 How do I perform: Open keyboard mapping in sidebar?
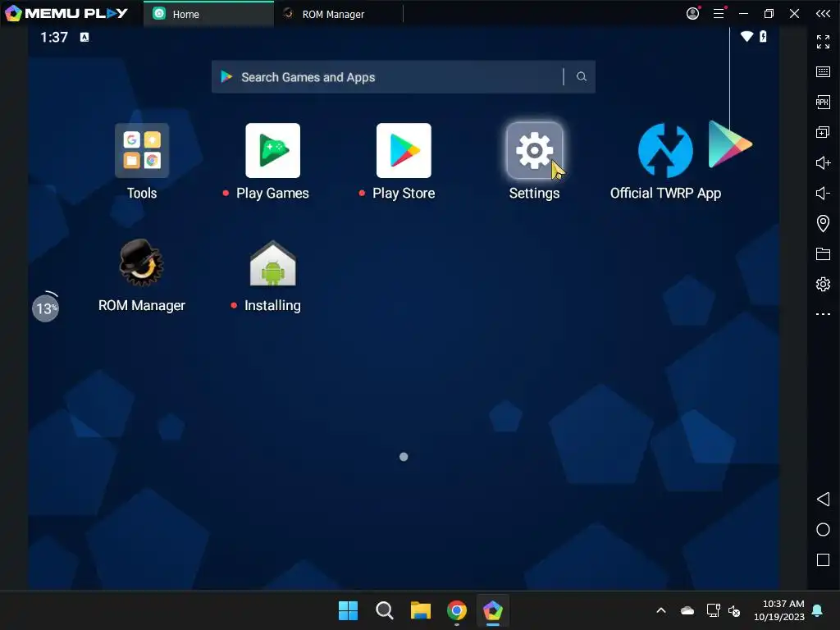(x=823, y=72)
